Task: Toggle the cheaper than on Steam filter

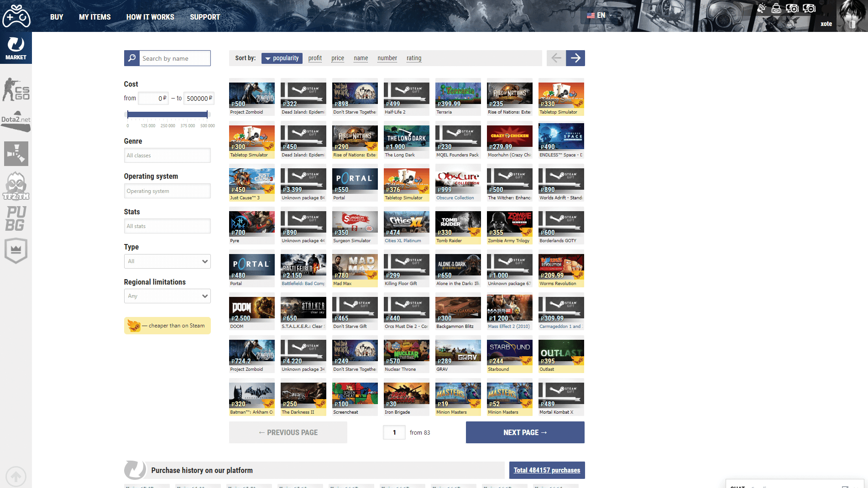Action: [x=167, y=326]
